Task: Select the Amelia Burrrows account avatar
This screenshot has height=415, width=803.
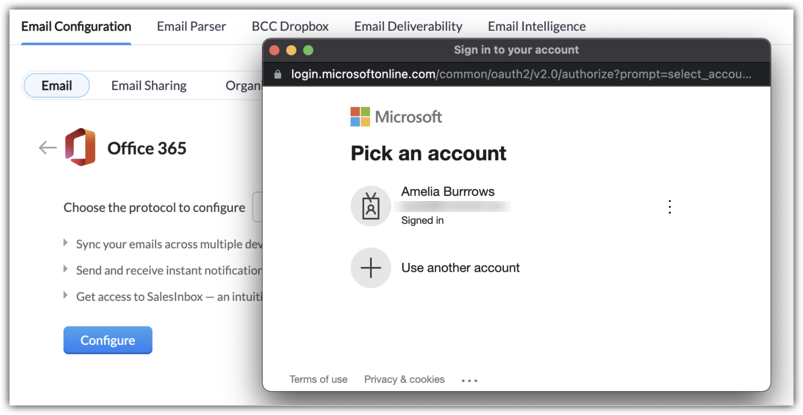Action: pyautogui.click(x=370, y=206)
